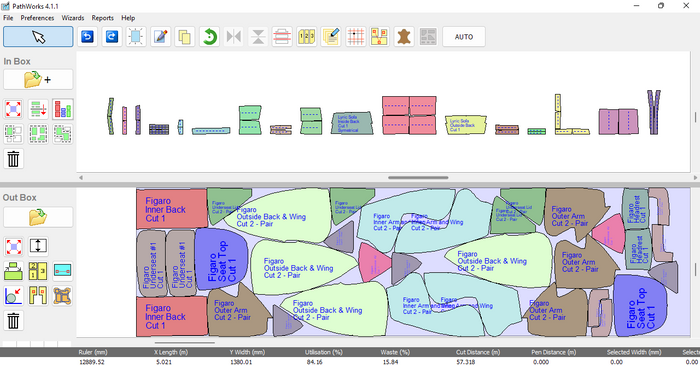Open the Out Box folder button
The image size is (700, 366).
38,217
